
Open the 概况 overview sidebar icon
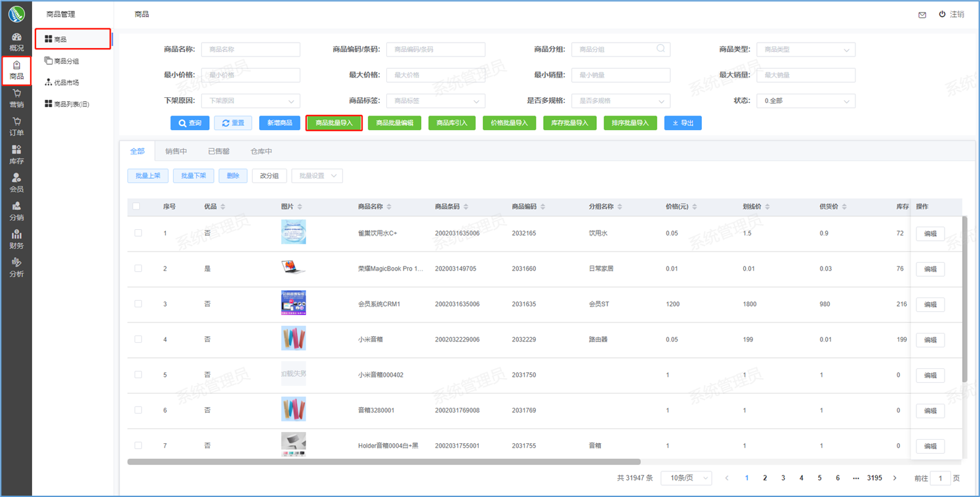pyautogui.click(x=16, y=42)
